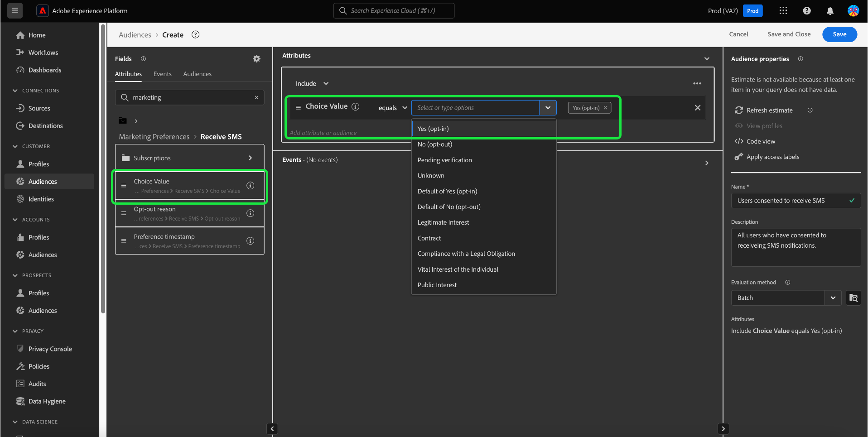Screen dimensions: 868x437
Task: Clear the marketing search field
Action: pos(256,97)
